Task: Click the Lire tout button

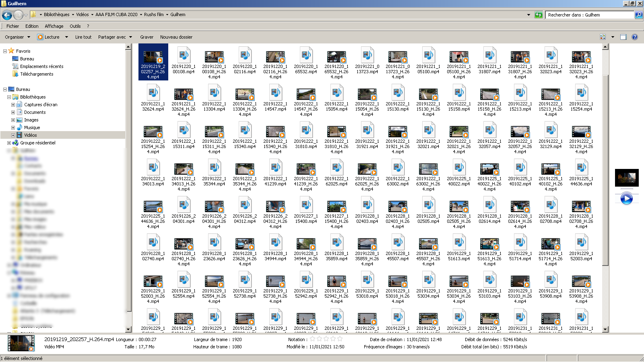Action: click(83, 37)
